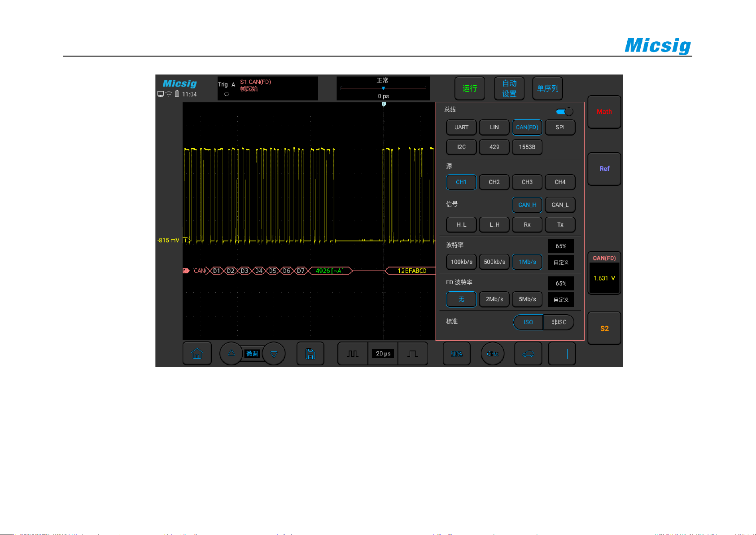The image size is (756, 535).
Task: Open the home screen icon
Action: [197, 354]
